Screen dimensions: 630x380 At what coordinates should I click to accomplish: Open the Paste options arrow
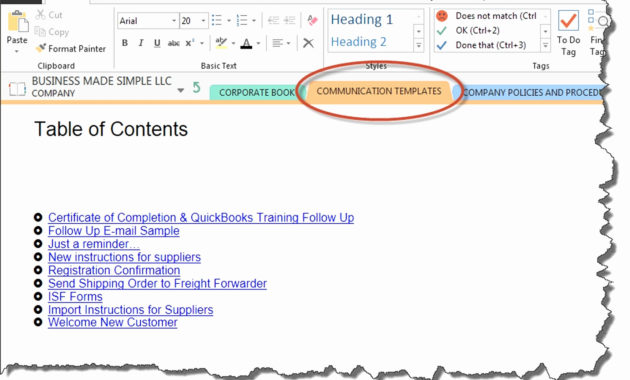[x=17, y=51]
